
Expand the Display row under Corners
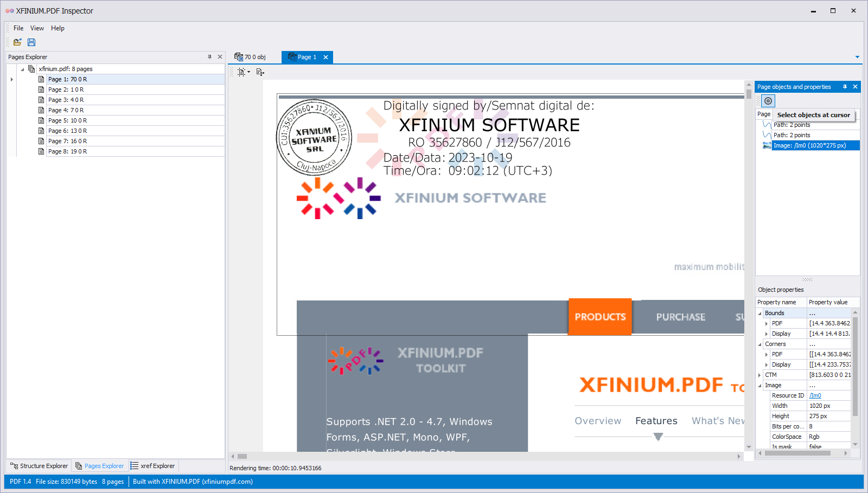[x=767, y=365]
